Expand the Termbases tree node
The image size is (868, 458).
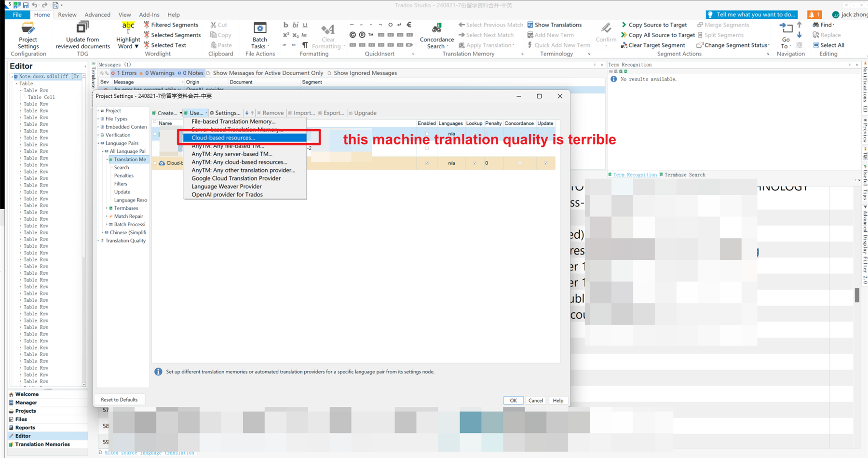tap(107, 208)
